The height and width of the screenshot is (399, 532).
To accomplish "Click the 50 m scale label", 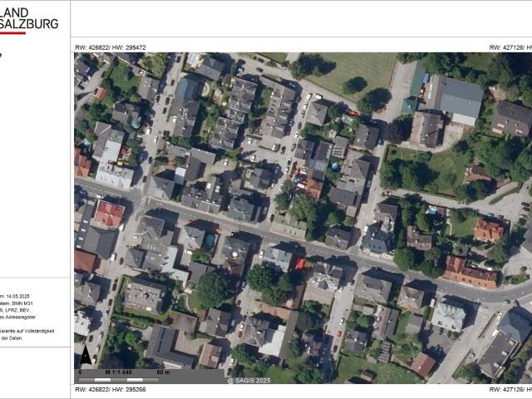I will [x=163, y=372].
